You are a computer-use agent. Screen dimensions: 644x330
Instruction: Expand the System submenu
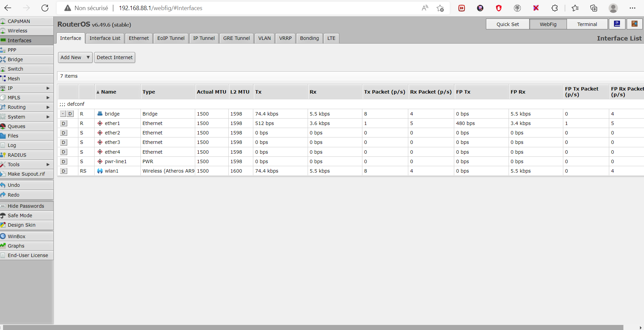[x=48, y=117]
